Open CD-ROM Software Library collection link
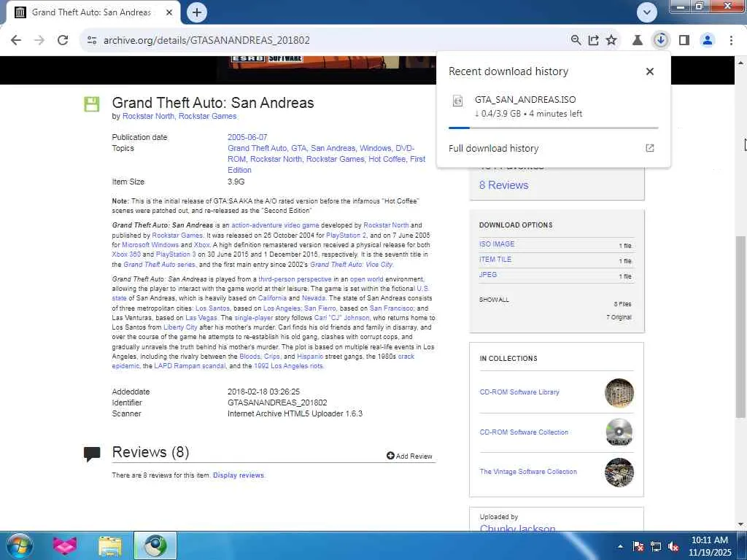 [519, 392]
